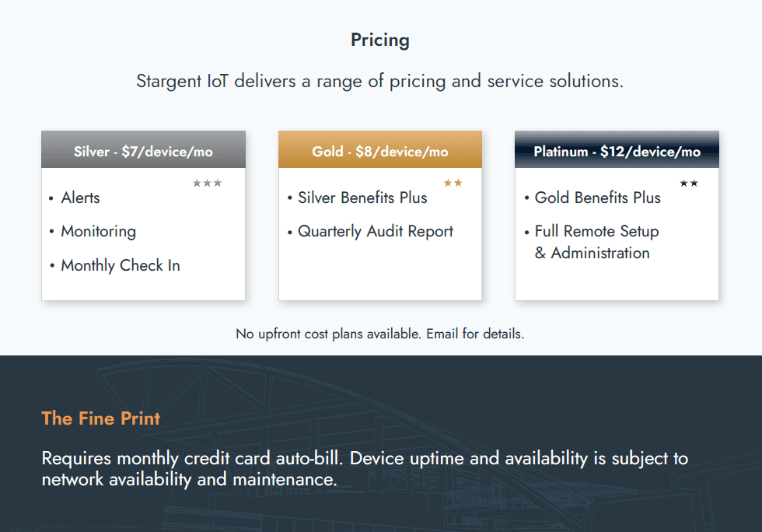Screen dimensions: 762x532
Task: Select the Gold - $8/device/mo header
Action: pos(380,150)
